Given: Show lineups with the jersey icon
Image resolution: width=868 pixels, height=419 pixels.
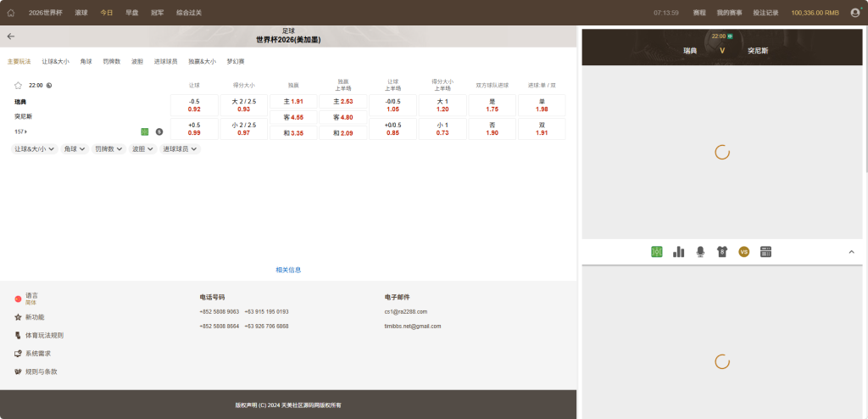Looking at the screenshot, I should point(722,252).
